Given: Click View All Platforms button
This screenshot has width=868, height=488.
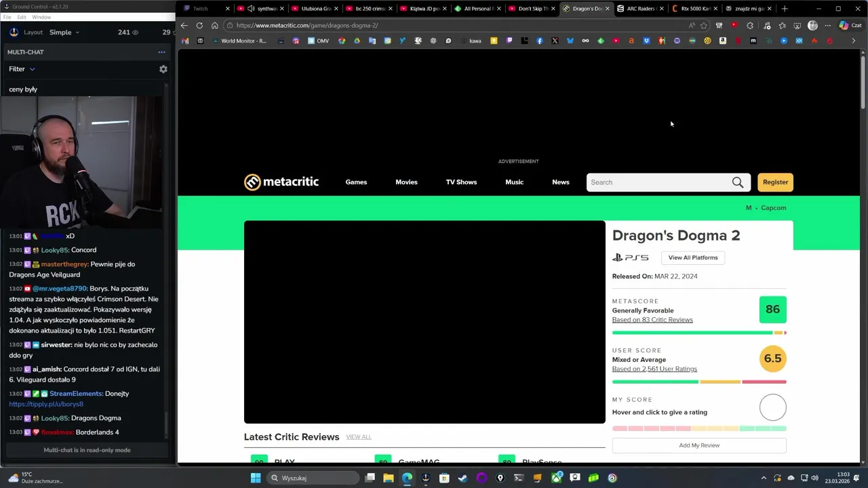Looking at the screenshot, I should point(692,258).
